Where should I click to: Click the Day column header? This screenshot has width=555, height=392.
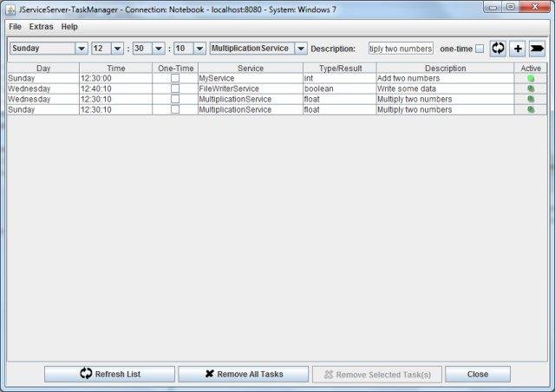(x=43, y=68)
